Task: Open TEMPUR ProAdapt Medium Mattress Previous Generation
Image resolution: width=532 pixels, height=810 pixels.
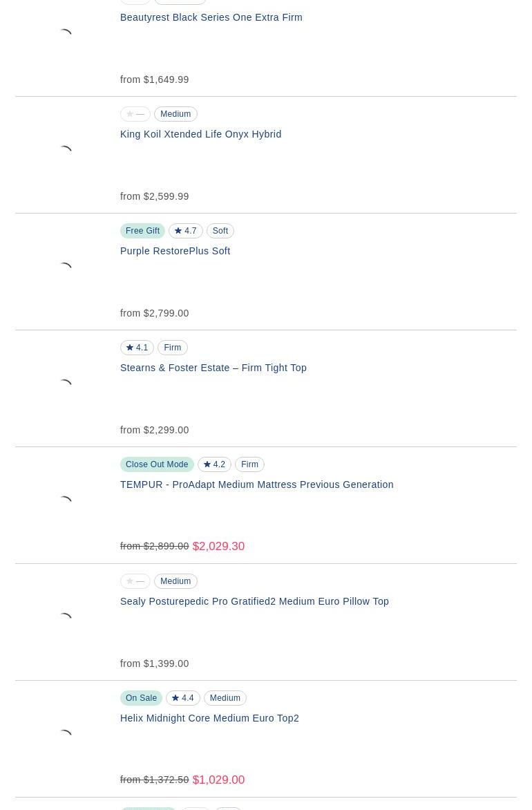Action: pos(257,484)
